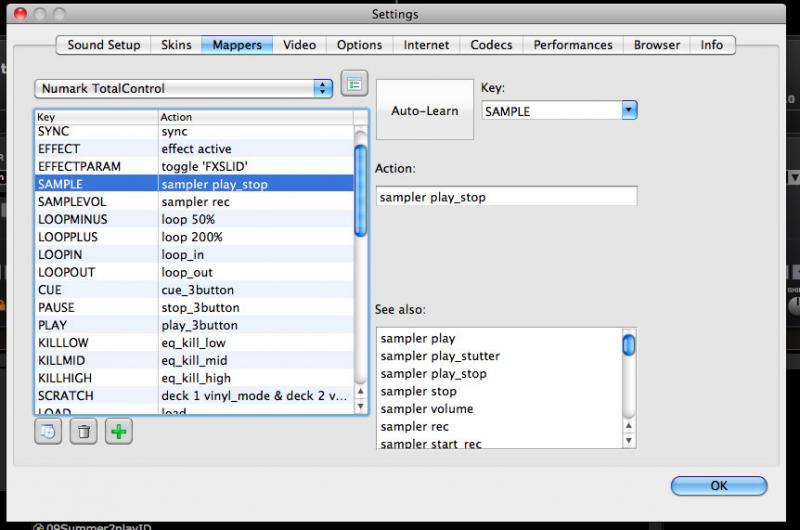Switch to the Sound Setup tab
The width and height of the screenshot is (800, 530).
pyautogui.click(x=104, y=45)
